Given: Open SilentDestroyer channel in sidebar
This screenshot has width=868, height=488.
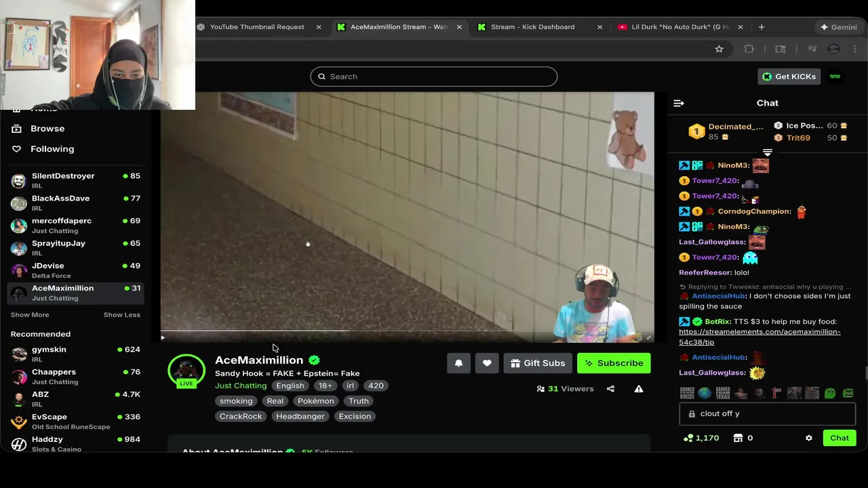Looking at the screenshot, I should pos(76,181).
